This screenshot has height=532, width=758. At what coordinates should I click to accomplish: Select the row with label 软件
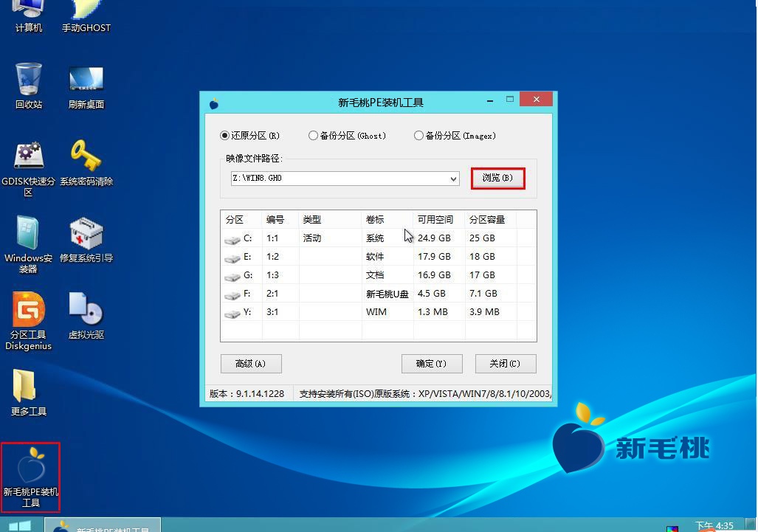[379, 257]
